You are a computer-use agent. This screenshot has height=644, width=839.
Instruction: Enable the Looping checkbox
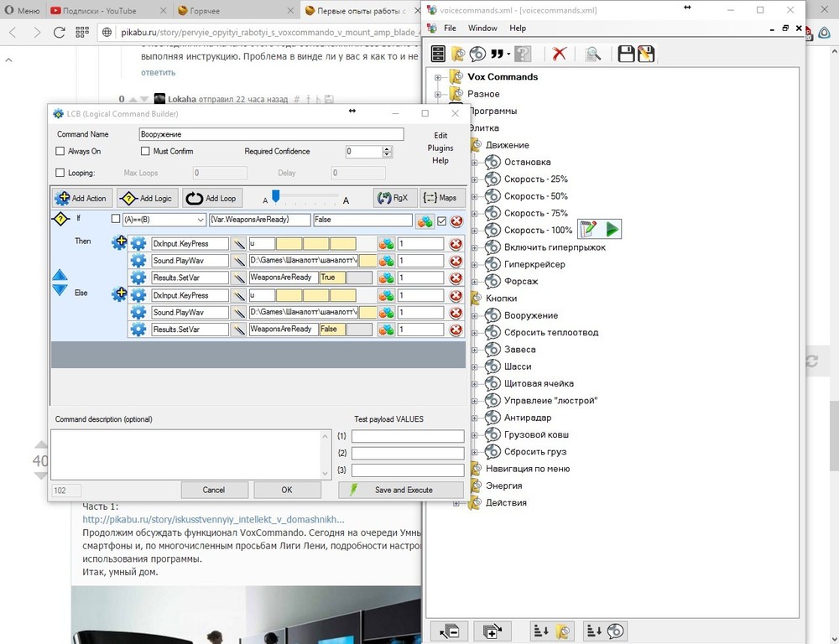click(x=60, y=173)
